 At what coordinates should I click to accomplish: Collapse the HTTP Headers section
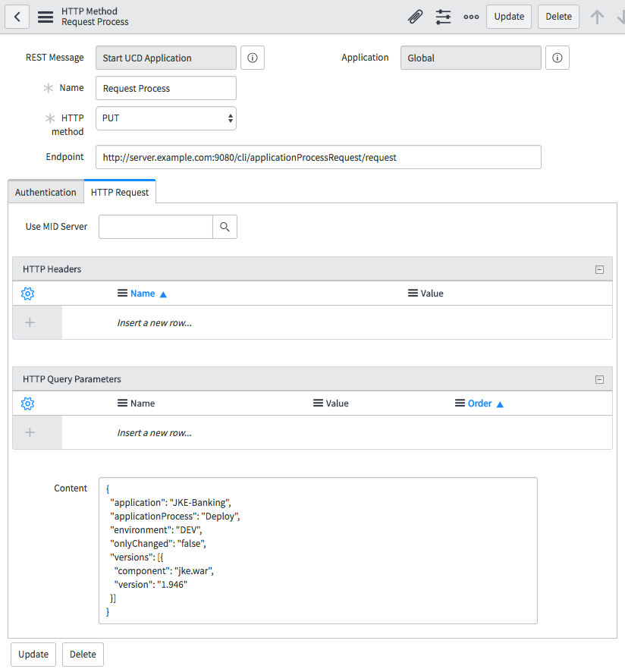[599, 269]
